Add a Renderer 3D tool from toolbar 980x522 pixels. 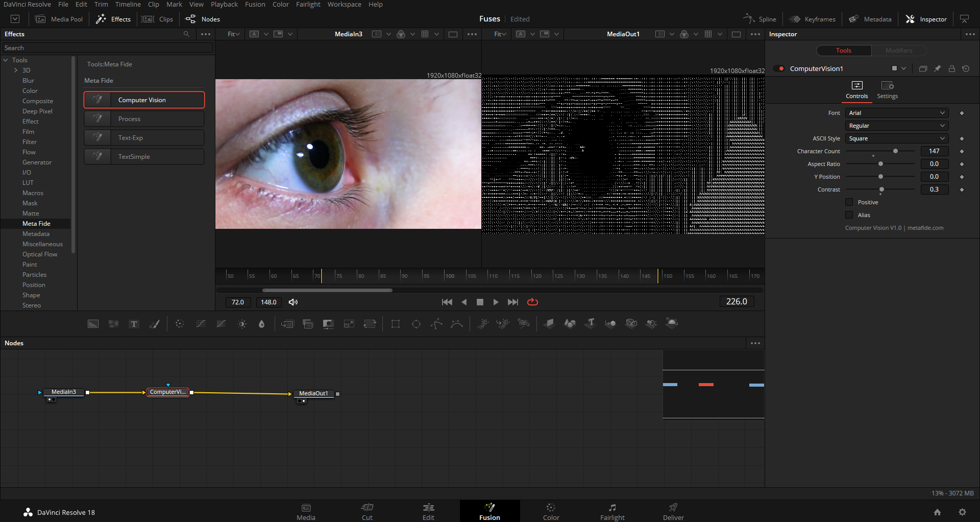[672, 323]
